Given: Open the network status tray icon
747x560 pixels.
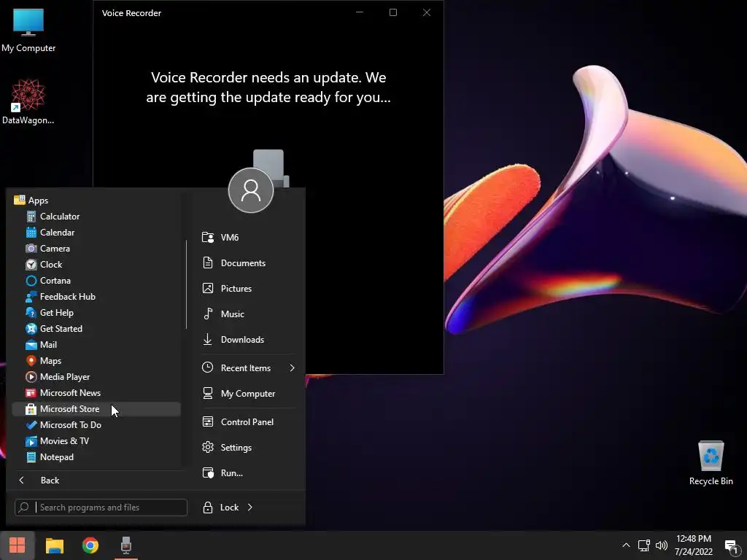Looking at the screenshot, I should tap(644, 545).
